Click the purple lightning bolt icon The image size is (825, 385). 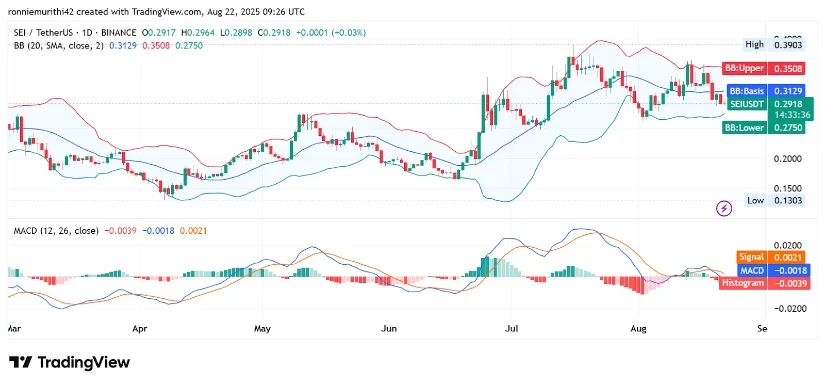725,209
